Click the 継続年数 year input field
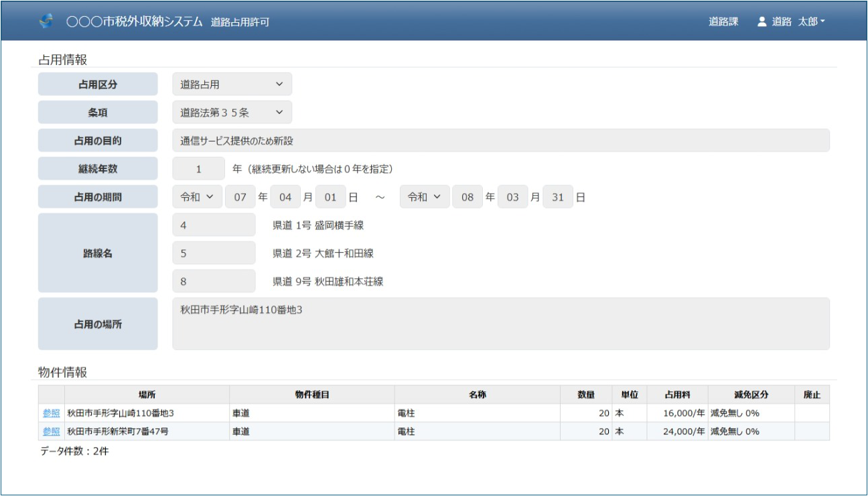868x496 pixels. pyautogui.click(x=198, y=169)
